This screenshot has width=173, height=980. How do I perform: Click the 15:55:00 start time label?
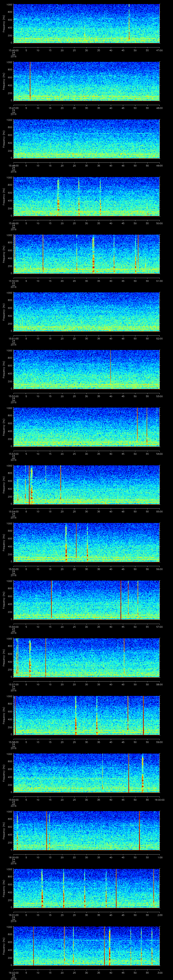14,569
